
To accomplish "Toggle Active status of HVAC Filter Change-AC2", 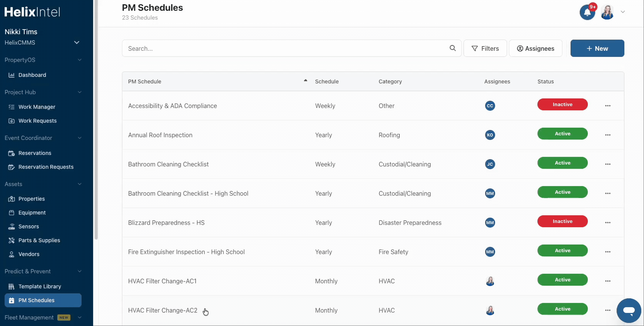I will point(562,309).
